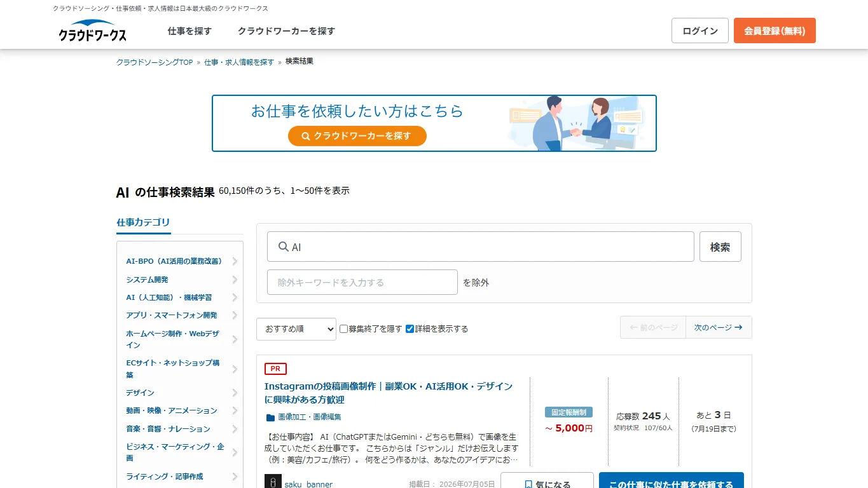Click the 検索 button
Screen dimensions: 868x488
(x=720, y=247)
